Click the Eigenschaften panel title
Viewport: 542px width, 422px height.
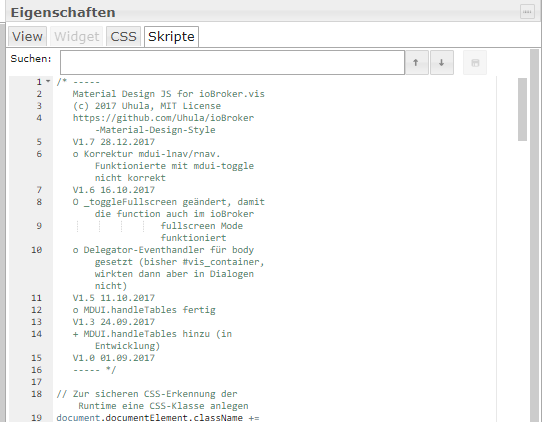63,12
